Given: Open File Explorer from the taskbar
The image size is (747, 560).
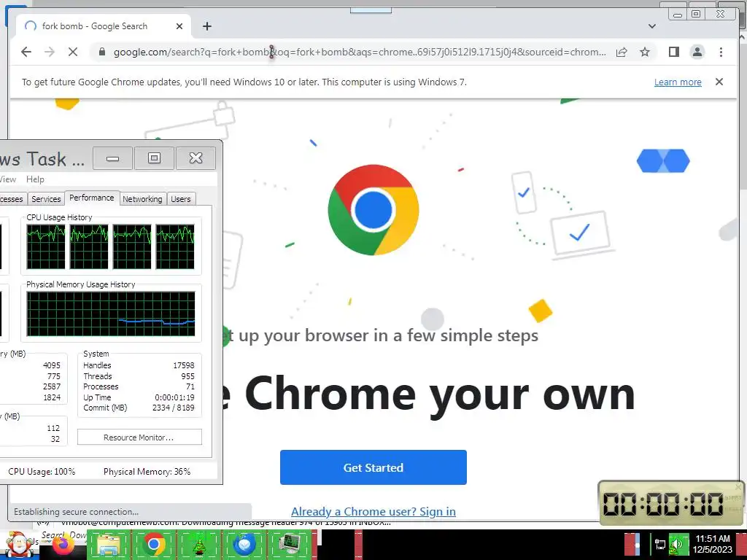Looking at the screenshot, I should point(109,545).
